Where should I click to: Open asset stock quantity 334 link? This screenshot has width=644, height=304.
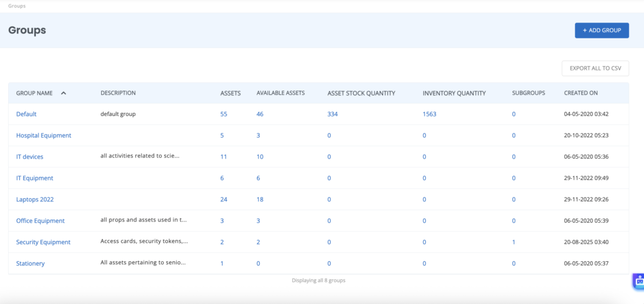[x=333, y=114]
